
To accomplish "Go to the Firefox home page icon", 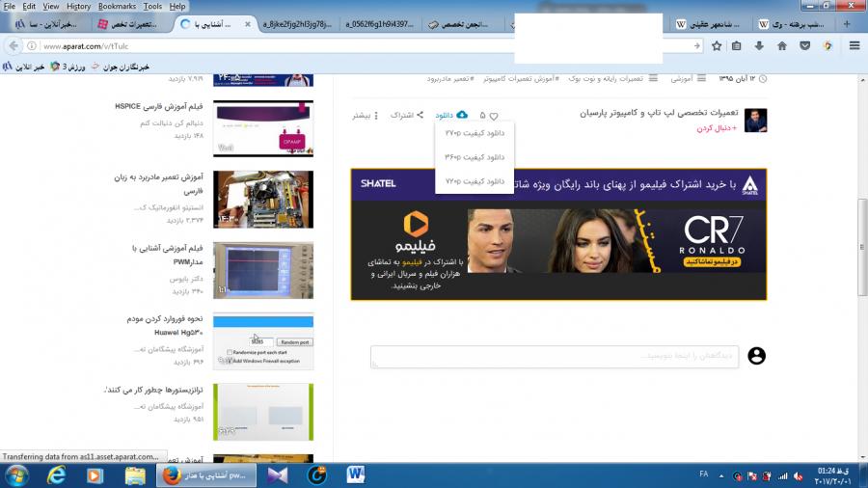I will (x=781, y=46).
